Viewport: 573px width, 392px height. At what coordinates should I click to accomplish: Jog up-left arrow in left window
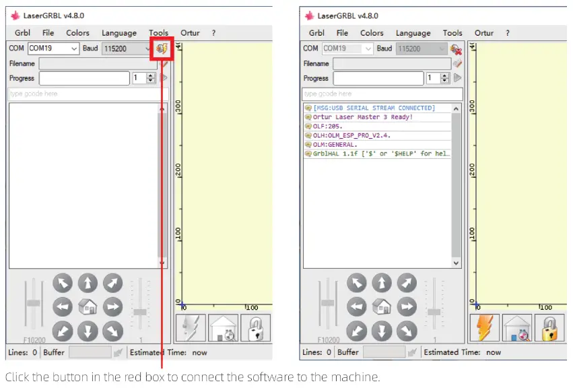coord(63,283)
